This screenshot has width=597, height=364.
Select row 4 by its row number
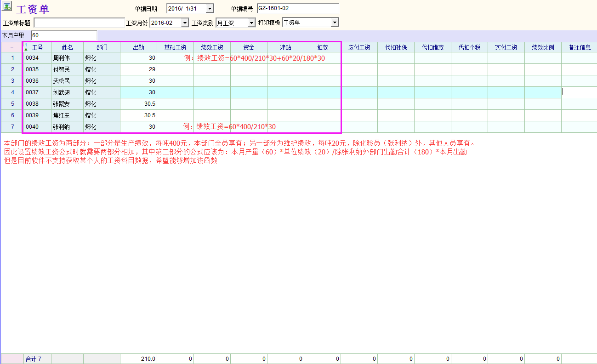(x=12, y=92)
